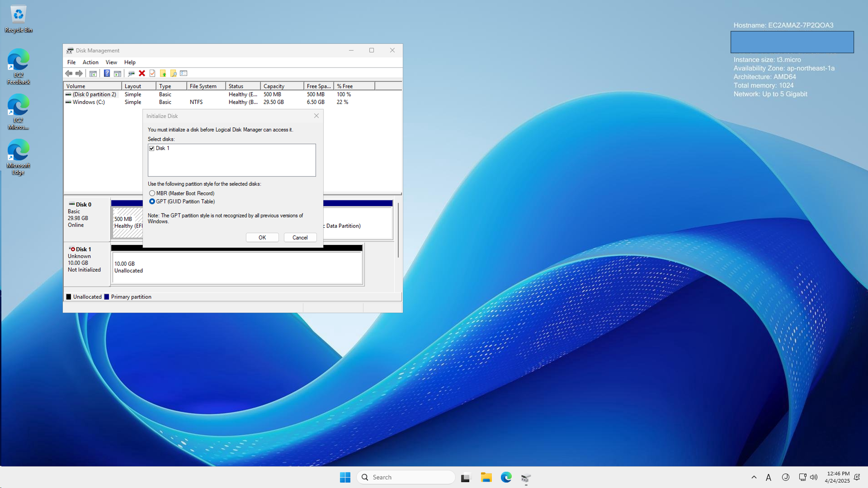
Task: Click OK to initialize the disk
Action: point(262,237)
